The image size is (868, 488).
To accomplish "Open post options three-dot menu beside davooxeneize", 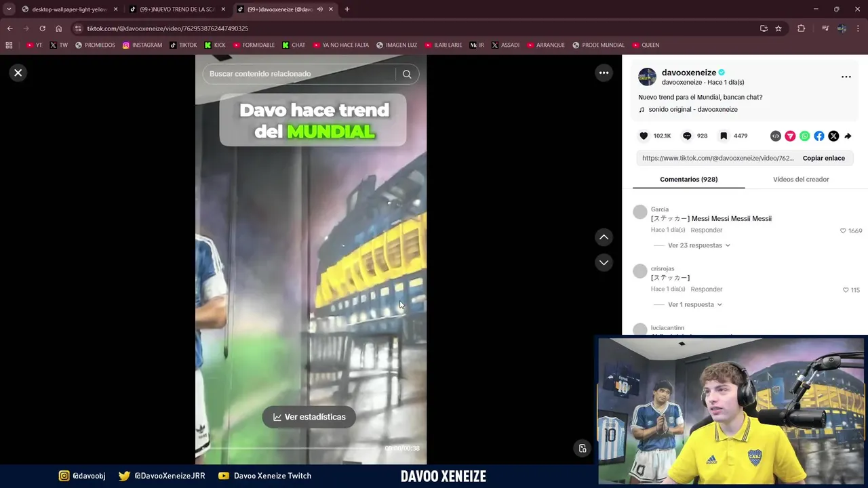I will [846, 77].
